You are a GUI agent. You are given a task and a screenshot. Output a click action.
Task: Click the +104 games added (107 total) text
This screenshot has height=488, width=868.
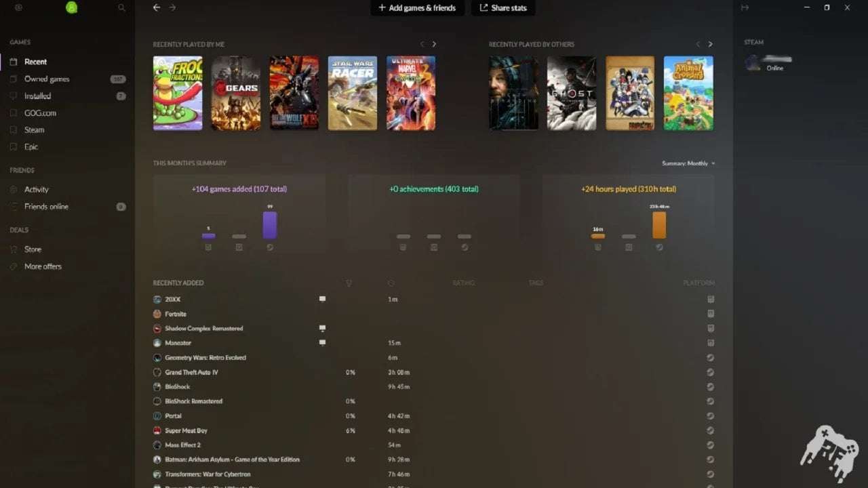[239, 189]
